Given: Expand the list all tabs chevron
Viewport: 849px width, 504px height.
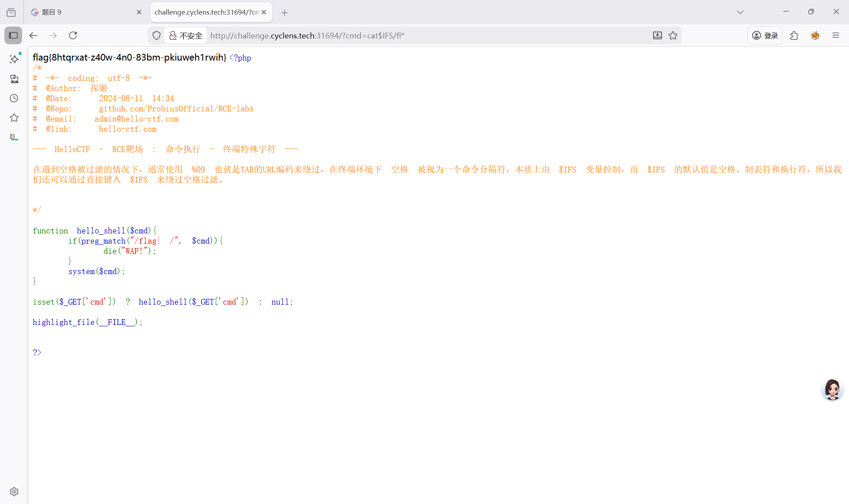Looking at the screenshot, I should pos(740,12).
